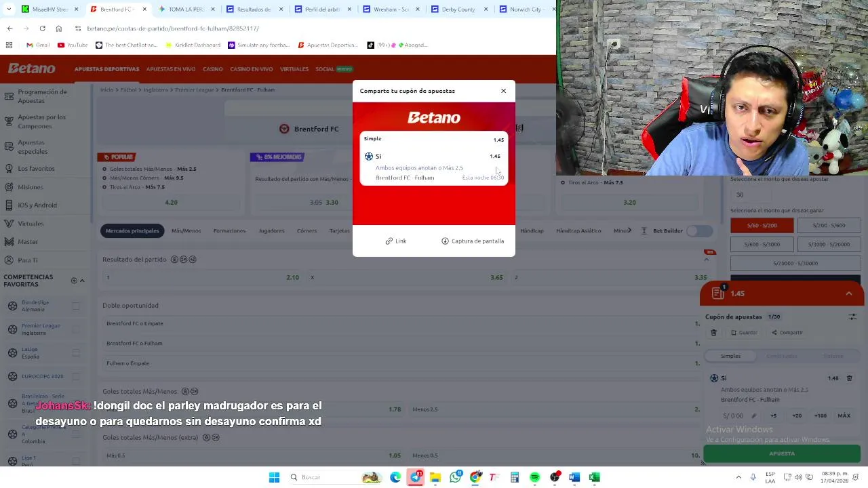Open Social section marked Nuevo
Image resolution: width=868 pixels, height=488 pixels.
(334, 69)
